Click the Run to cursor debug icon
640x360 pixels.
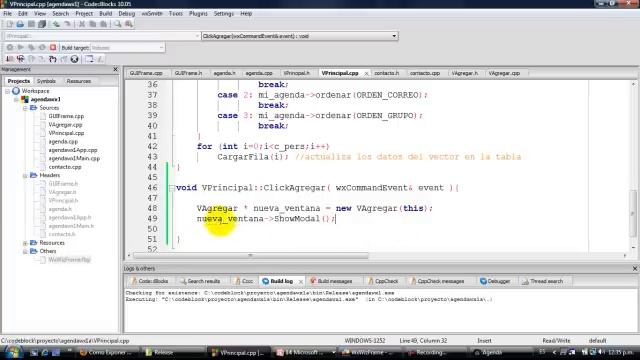(20, 59)
